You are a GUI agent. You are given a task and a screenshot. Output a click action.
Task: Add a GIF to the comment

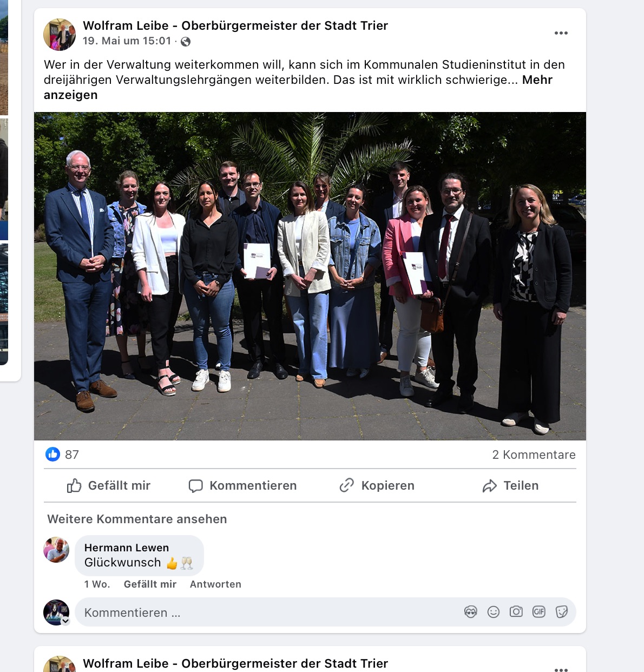[x=539, y=612]
